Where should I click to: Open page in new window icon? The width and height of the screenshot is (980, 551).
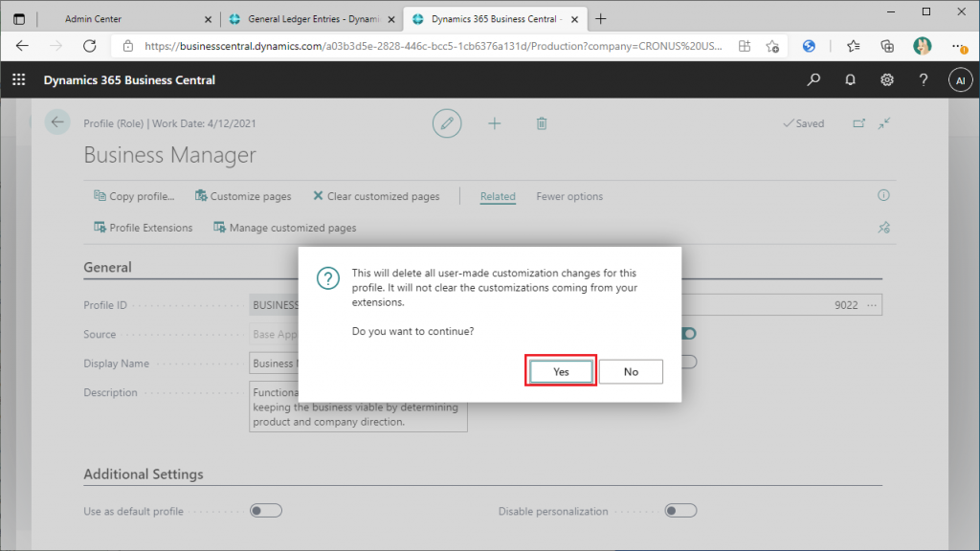pyautogui.click(x=858, y=123)
